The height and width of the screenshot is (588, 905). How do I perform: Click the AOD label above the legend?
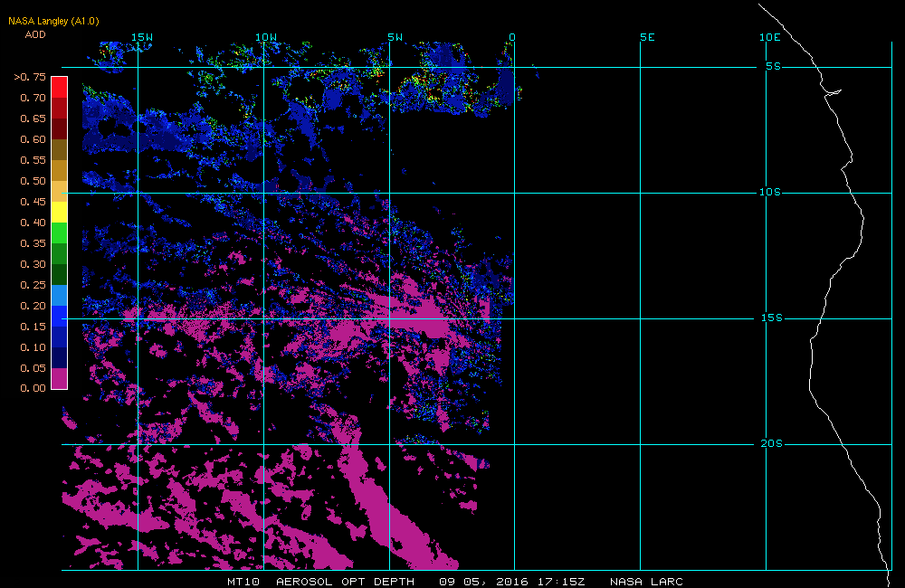tap(35, 34)
